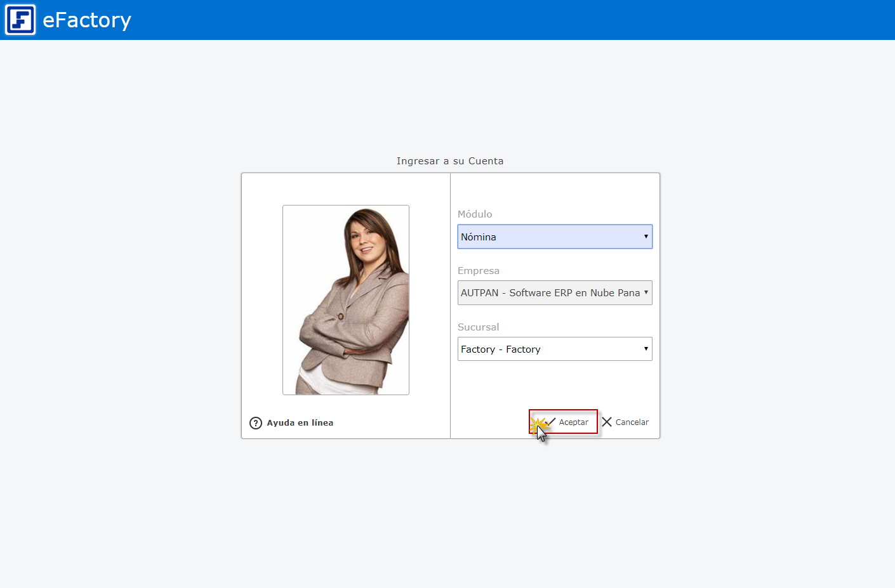Click the Cancelar button
895x588 pixels.
point(625,422)
